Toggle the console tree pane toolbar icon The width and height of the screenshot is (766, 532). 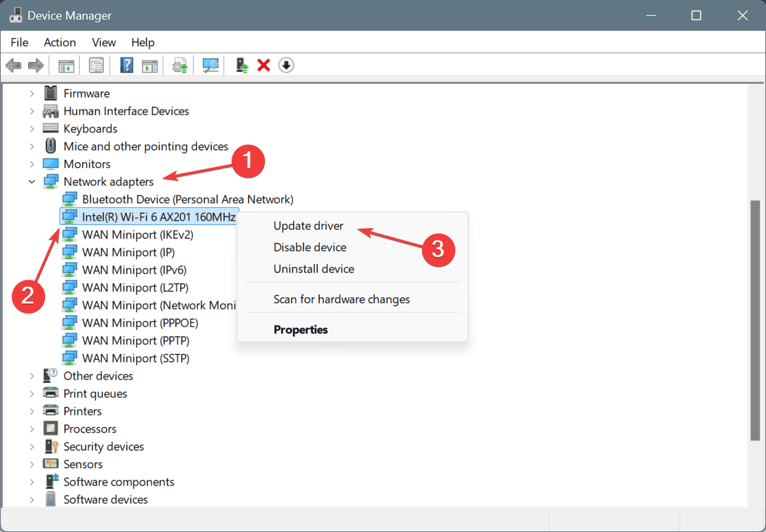pyautogui.click(x=66, y=65)
